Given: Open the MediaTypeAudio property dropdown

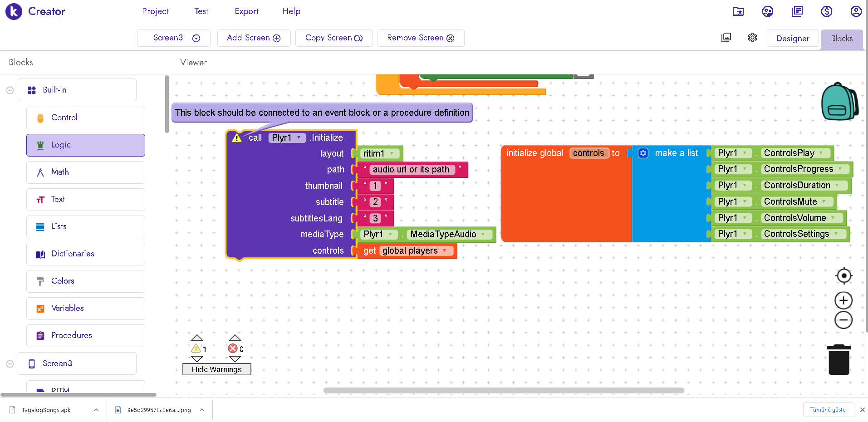Looking at the screenshot, I should pos(483,235).
